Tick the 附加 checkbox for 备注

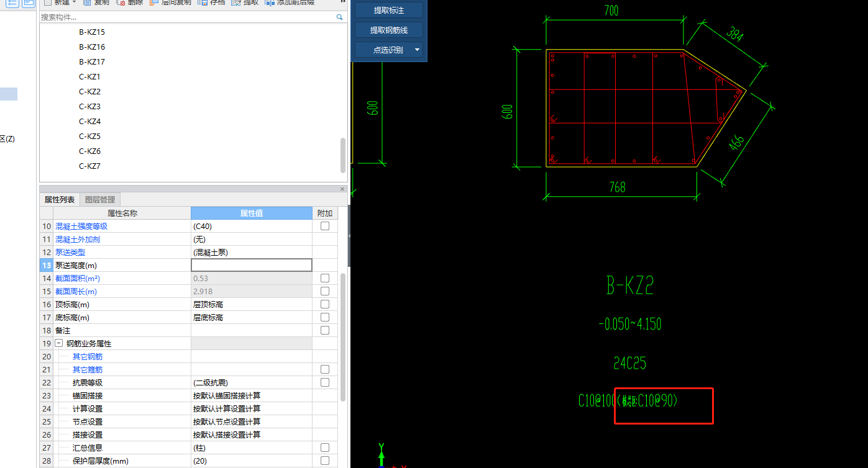324,330
